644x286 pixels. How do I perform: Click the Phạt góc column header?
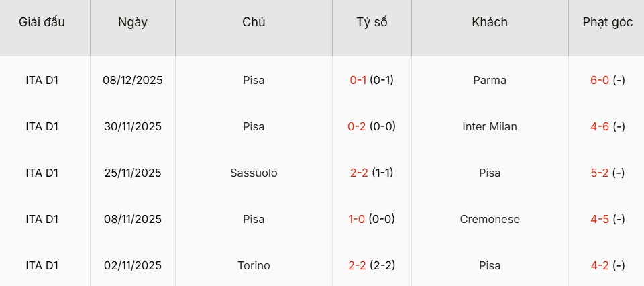608,22
